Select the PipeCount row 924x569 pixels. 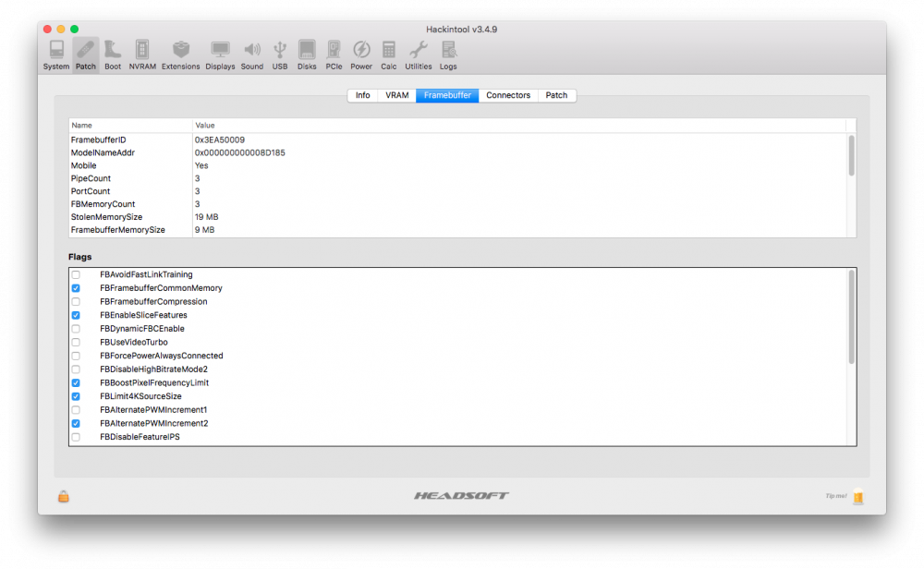(458, 178)
